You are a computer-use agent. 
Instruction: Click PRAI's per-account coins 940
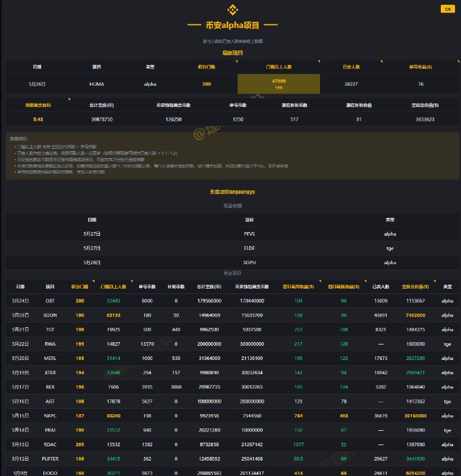147,430
